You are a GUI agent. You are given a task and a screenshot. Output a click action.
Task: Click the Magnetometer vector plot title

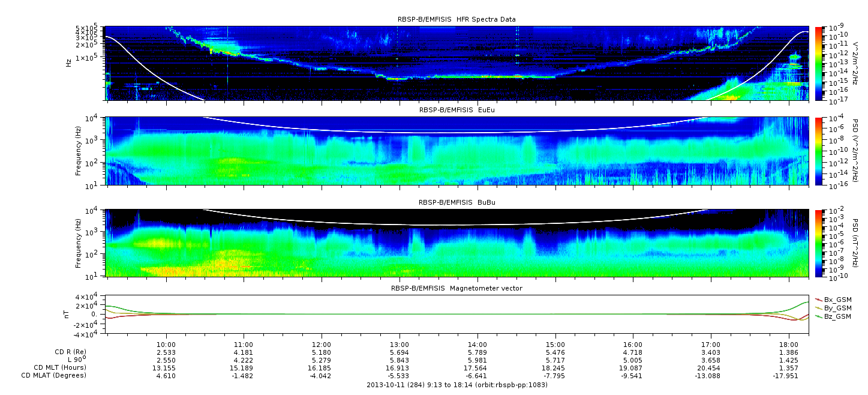(456, 288)
